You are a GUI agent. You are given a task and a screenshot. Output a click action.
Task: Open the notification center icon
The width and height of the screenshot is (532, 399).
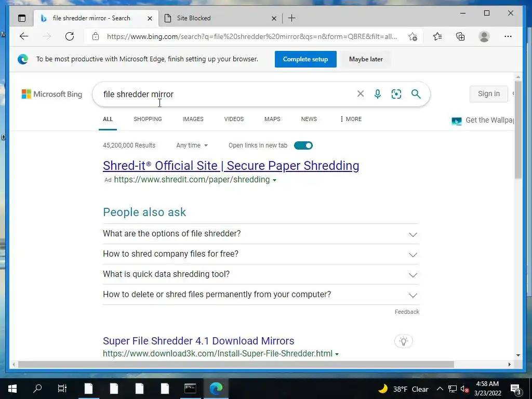pos(515,389)
